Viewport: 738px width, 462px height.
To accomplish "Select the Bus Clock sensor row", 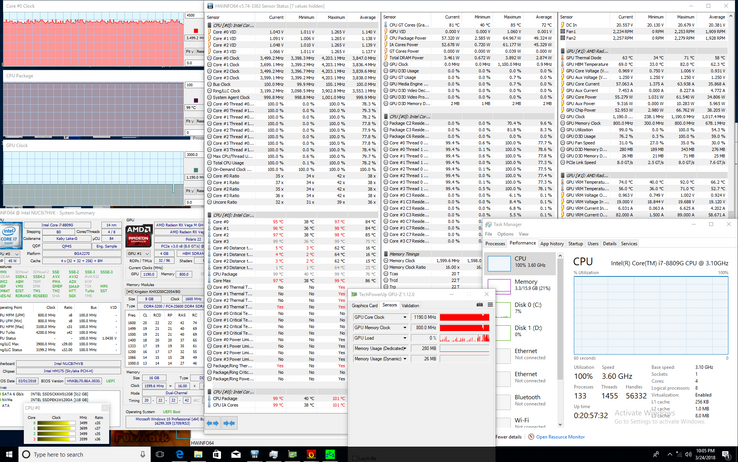I will click(292, 84).
